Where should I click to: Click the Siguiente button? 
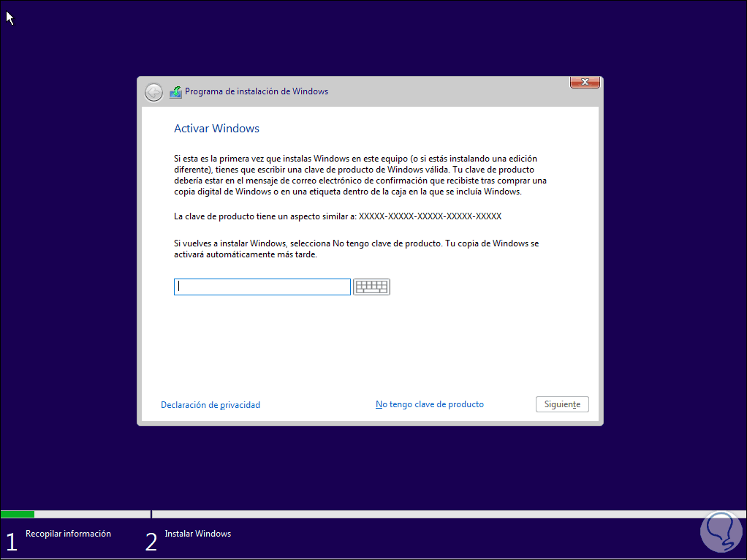pos(562,404)
